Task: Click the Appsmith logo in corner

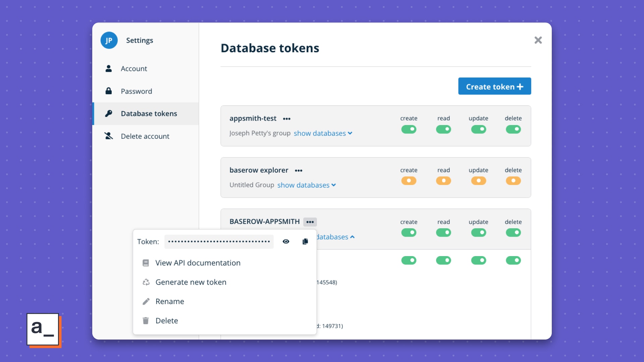Action: coord(43,329)
